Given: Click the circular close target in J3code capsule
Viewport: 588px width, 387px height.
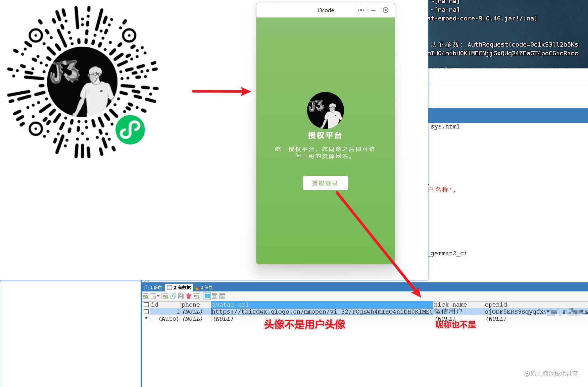Looking at the screenshot, I should (x=386, y=10).
